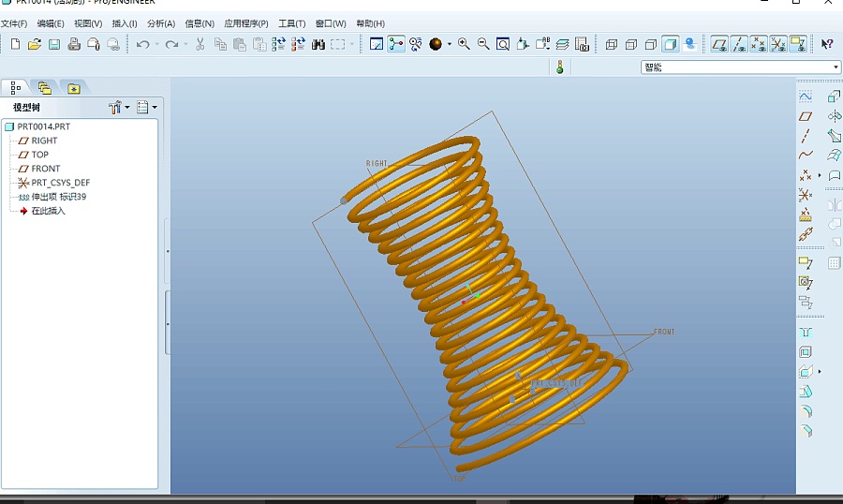This screenshot has height=504, width=843.
Task: Toggle datum points display
Action: (x=759, y=44)
